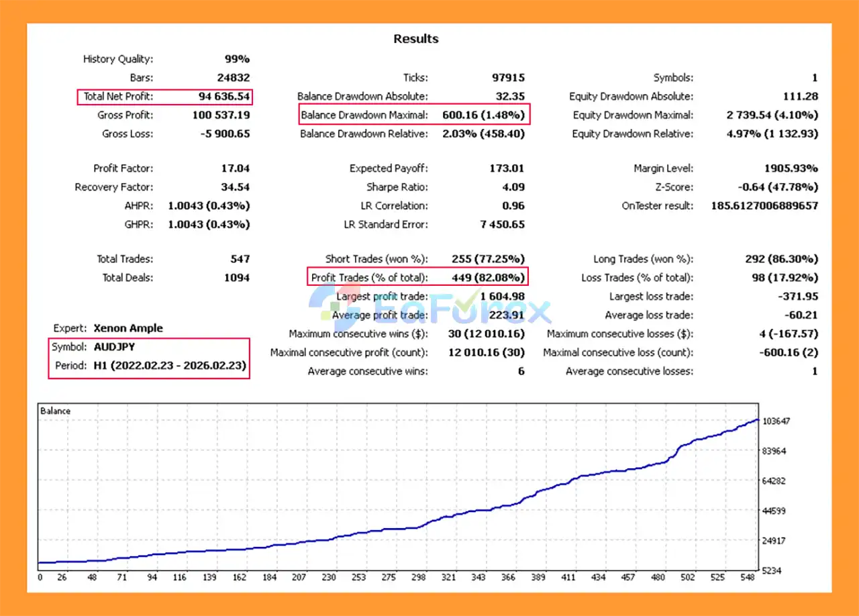Click the Balance label on the chart
The height and width of the screenshot is (616, 859).
(x=55, y=411)
